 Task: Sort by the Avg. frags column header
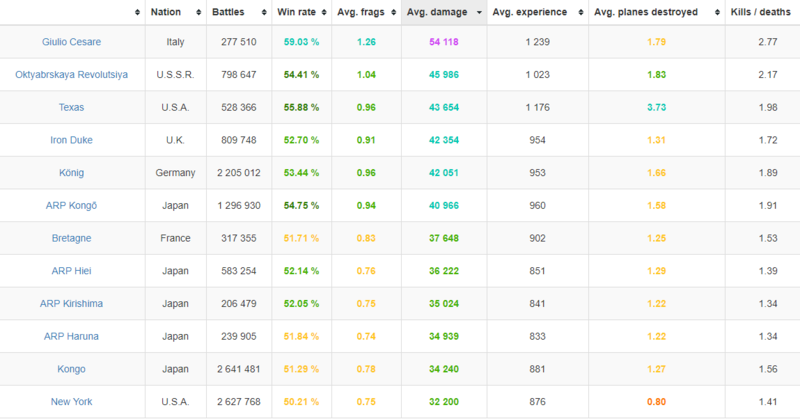366,12
